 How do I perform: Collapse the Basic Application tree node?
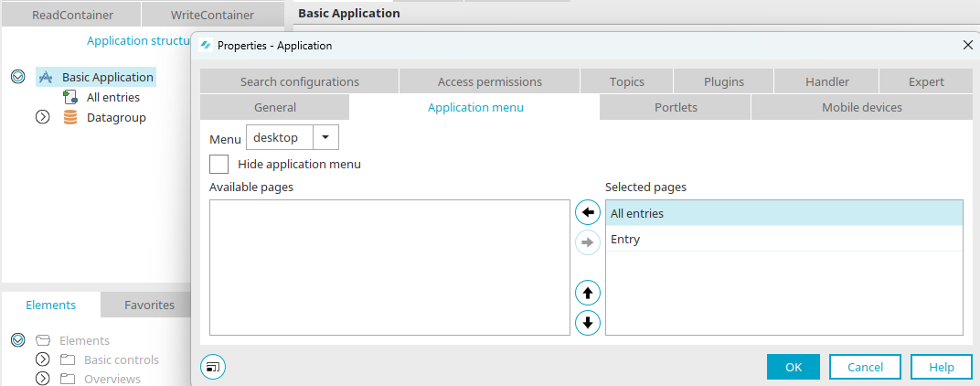coord(17,77)
